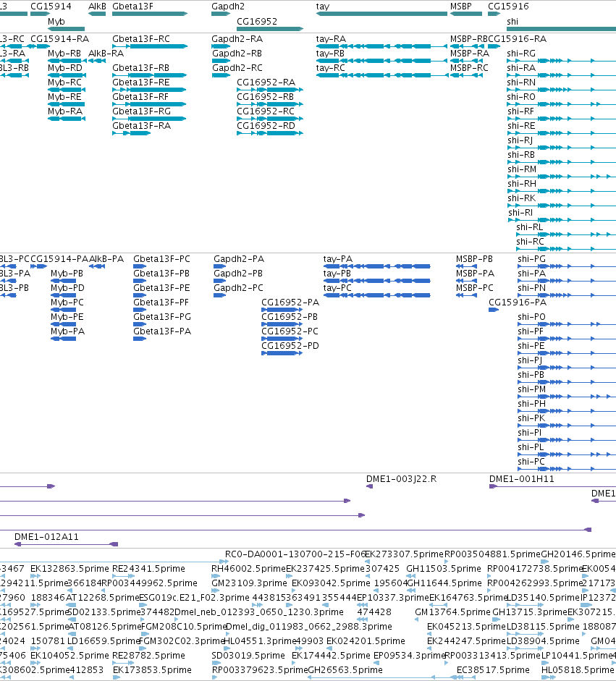Select protein shi-PK
616x681 pixels.
[531, 418]
